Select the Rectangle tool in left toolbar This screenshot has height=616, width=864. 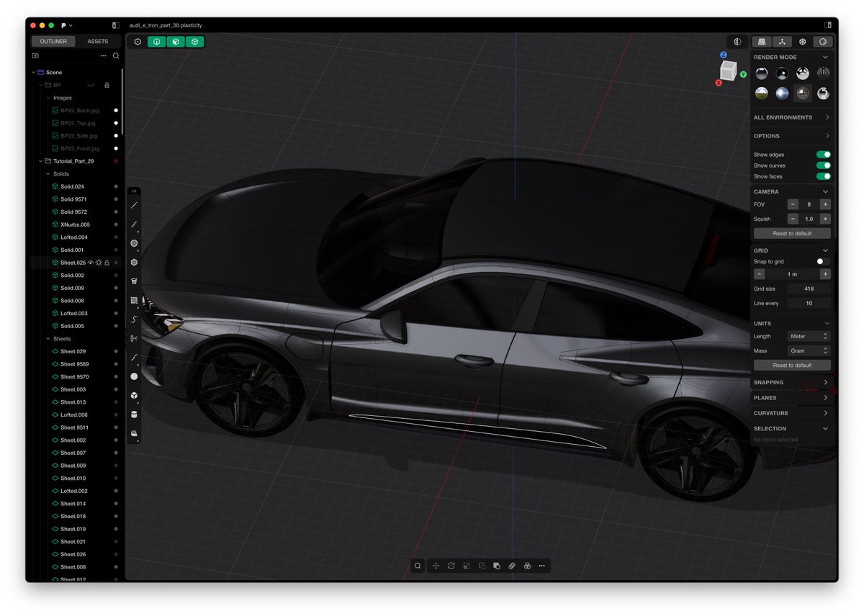[134, 300]
